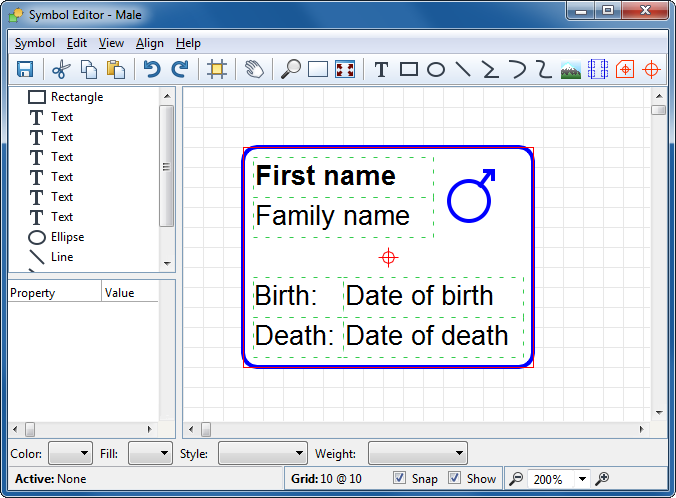Screen dimensions: 676x498
Task: Click the Cut scissors icon
Action: (61, 69)
